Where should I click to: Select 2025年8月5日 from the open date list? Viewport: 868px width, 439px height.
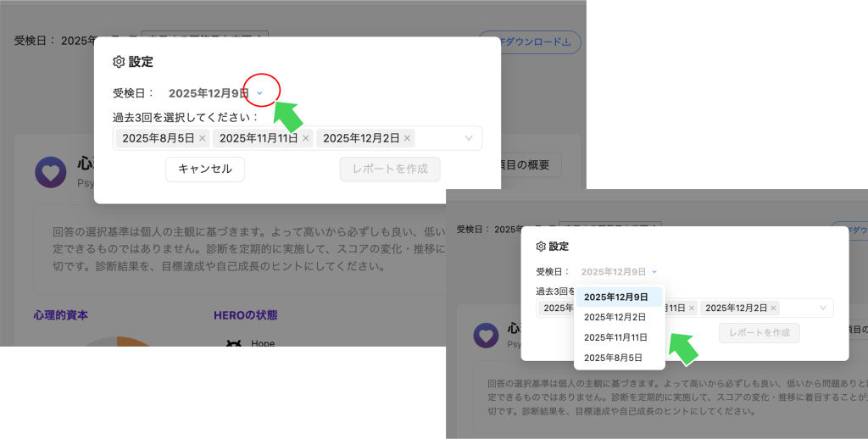coord(613,358)
